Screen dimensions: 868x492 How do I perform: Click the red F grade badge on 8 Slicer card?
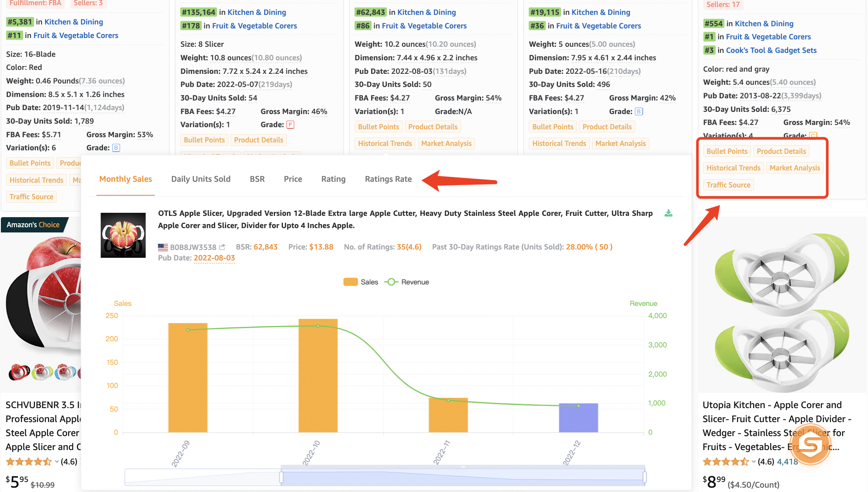pos(290,125)
